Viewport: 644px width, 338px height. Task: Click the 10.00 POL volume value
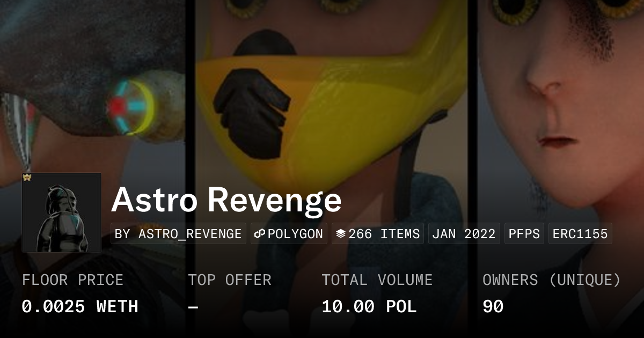(369, 307)
